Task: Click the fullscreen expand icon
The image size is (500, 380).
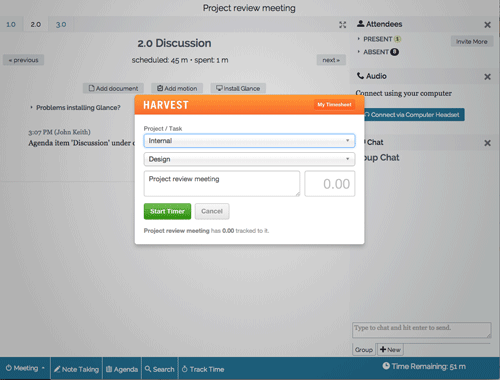Action: [x=342, y=25]
